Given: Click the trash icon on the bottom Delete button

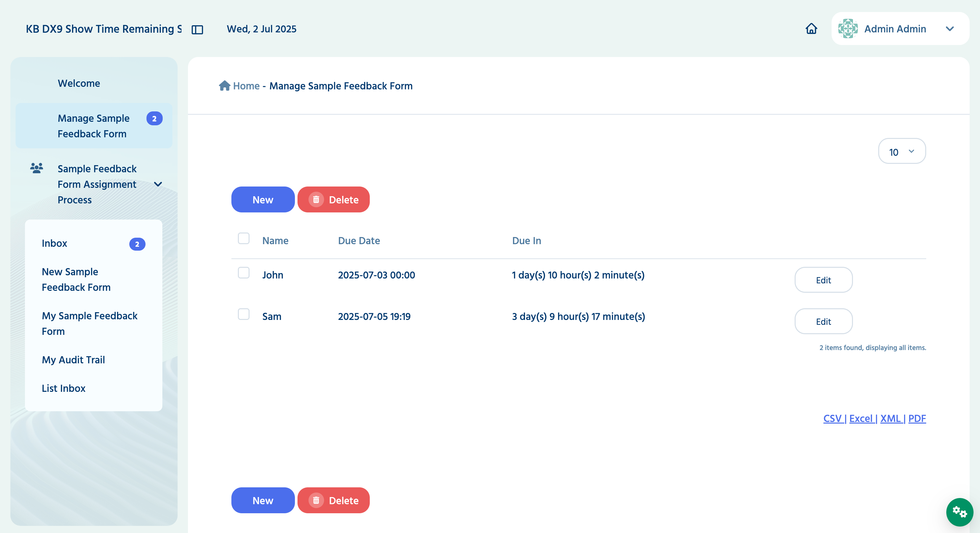Looking at the screenshot, I should pos(316,500).
